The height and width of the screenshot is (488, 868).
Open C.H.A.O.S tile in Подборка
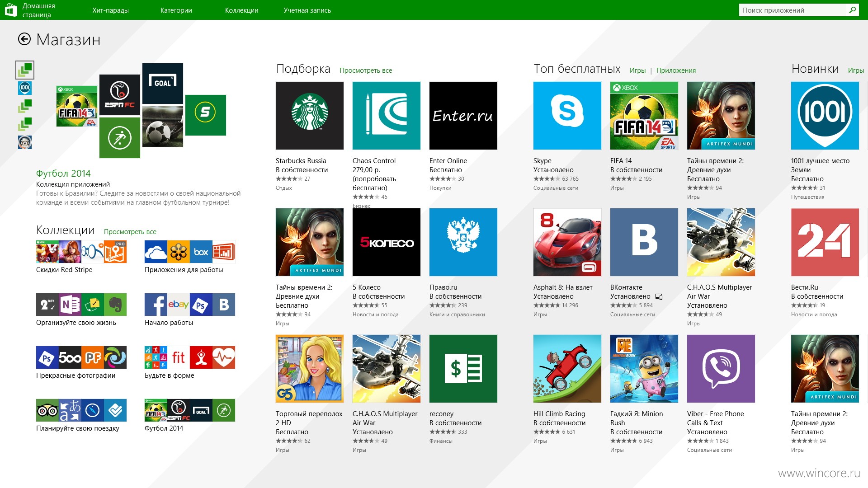point(387,369)
